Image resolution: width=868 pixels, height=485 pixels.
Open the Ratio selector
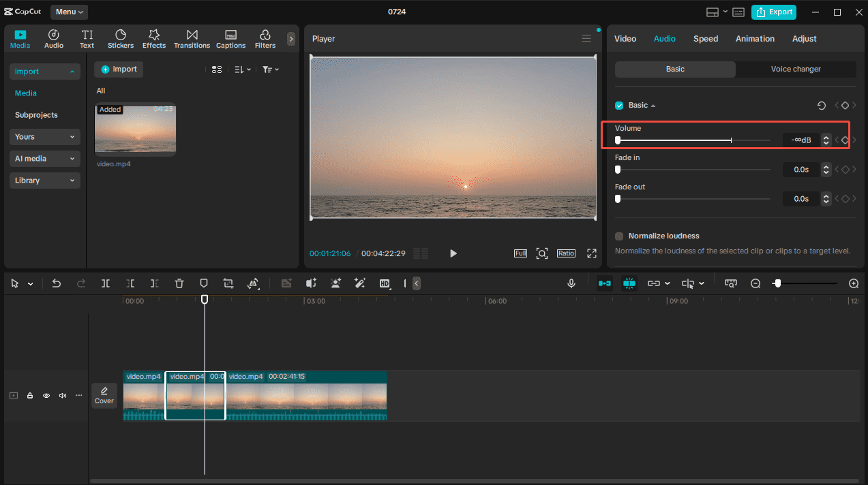tap(566, 253)
